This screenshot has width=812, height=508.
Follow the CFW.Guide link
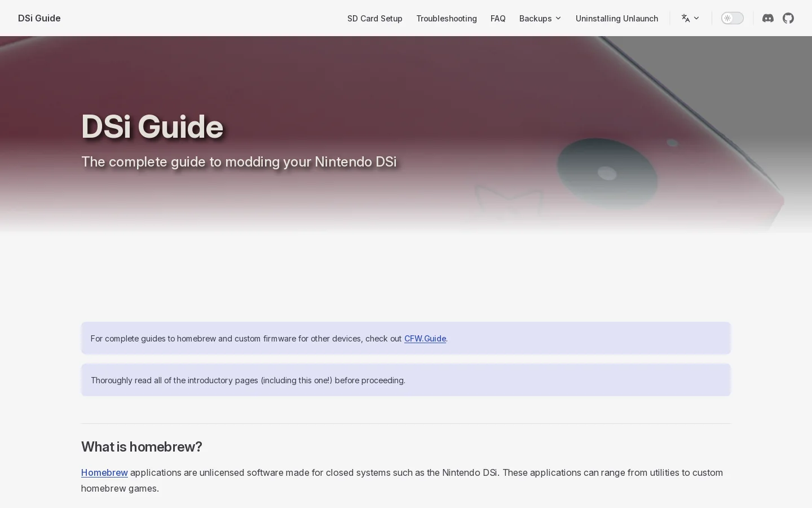pyautogui.click(x=425, y=339)
